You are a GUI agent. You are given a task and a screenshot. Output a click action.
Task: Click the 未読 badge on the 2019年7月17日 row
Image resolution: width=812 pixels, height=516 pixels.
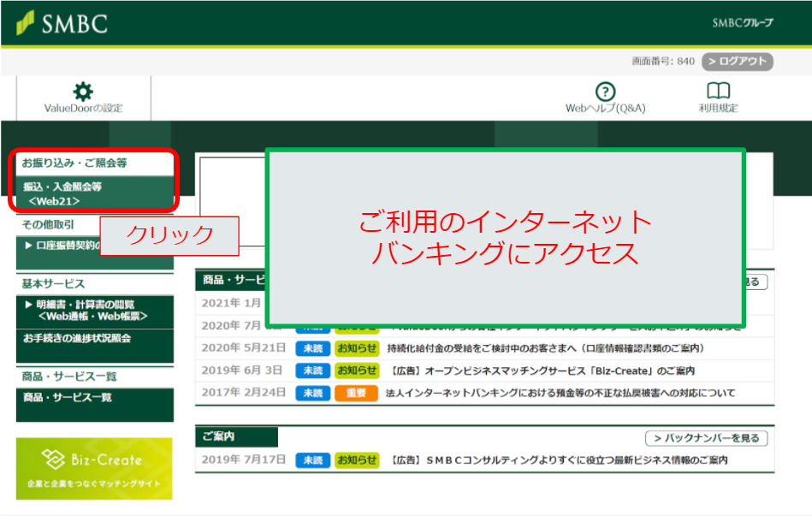tap(313, 460)
